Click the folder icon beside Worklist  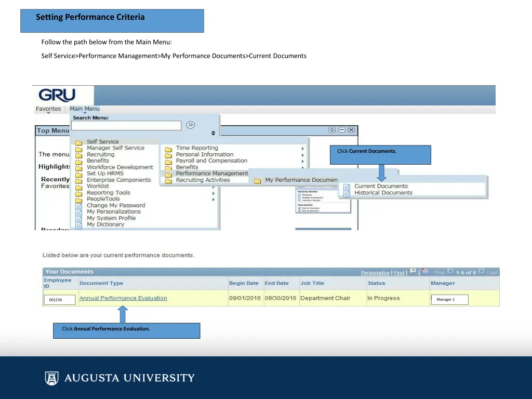point(79,187)
